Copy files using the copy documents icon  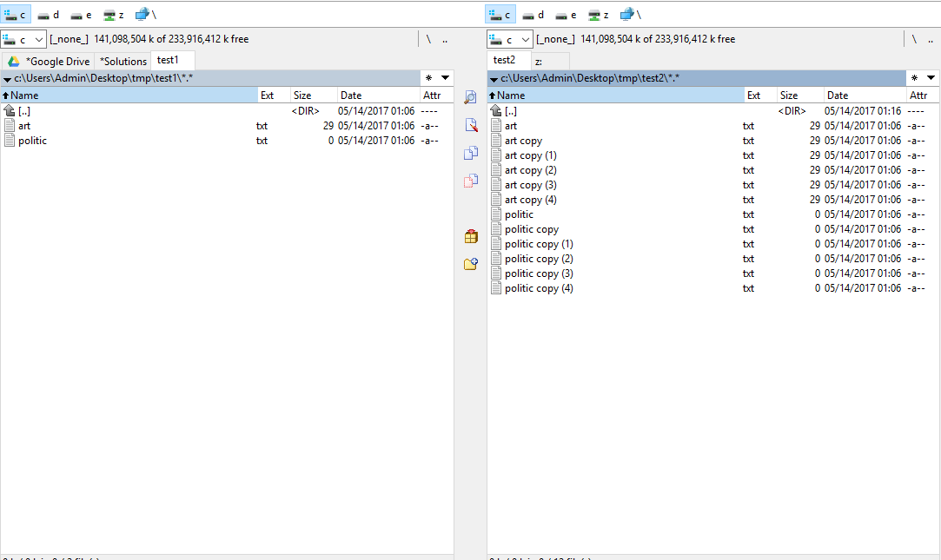(471, 153)
